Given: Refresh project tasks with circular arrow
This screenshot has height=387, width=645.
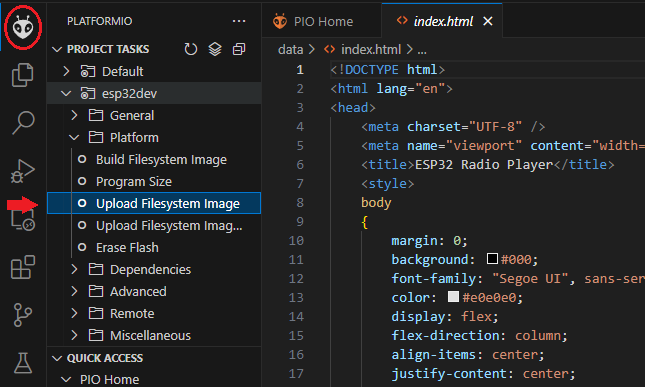Looking at the screenshot, I should [190, 49].
